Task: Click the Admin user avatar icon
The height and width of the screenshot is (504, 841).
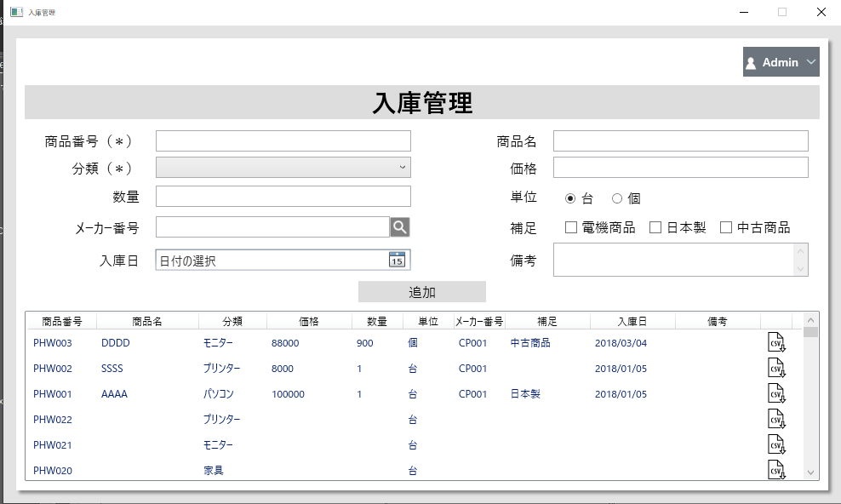Action: [751, 63]
